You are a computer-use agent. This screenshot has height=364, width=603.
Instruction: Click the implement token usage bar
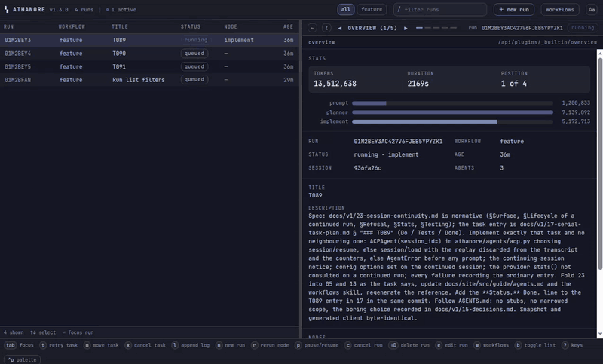pos(452,121)
